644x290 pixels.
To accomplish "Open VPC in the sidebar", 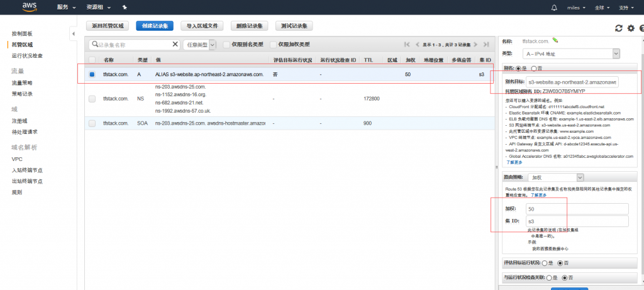I will coord(17,159).
